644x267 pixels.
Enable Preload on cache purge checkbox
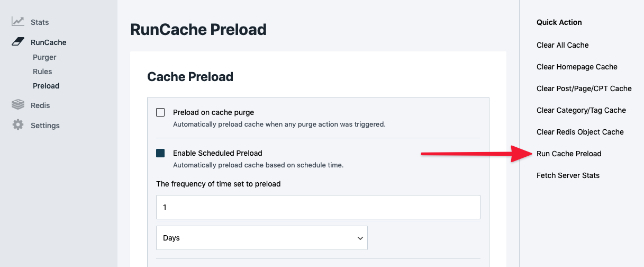pos(160,112)
